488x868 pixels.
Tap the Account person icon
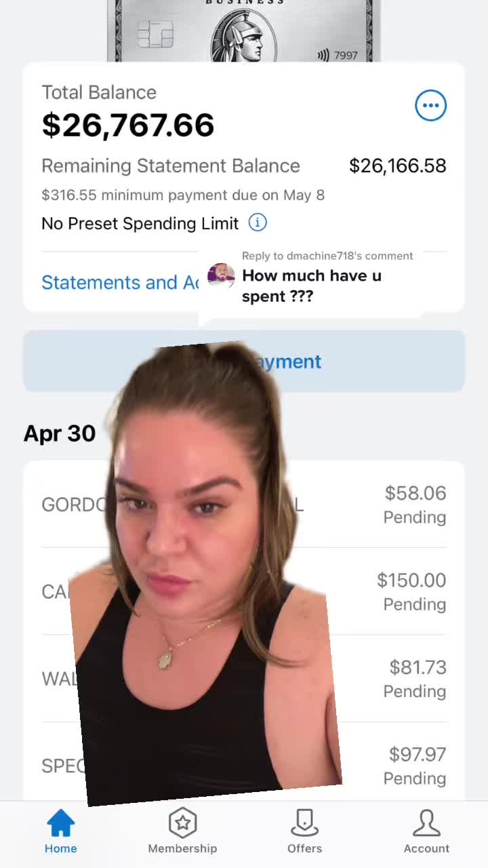pyautogui.click(x=426, y=823)
